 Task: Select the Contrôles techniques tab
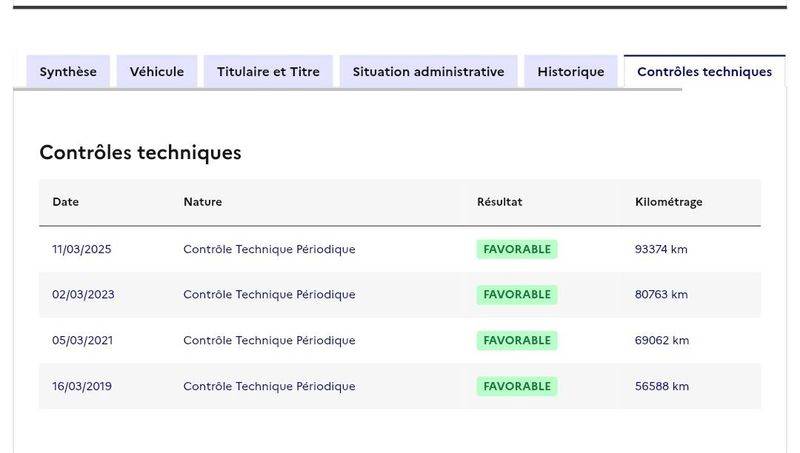point(704,72)
